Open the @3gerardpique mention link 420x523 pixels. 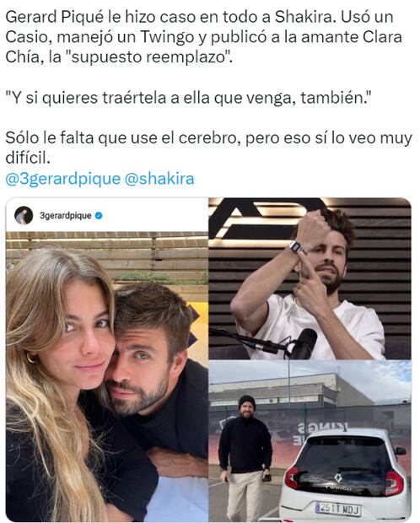point(62,179)
